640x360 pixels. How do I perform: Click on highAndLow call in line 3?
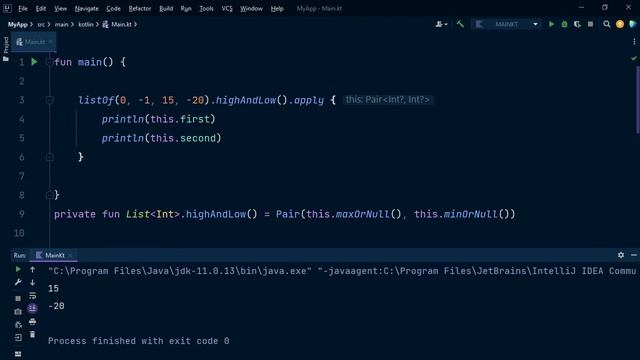pos(246,100)
